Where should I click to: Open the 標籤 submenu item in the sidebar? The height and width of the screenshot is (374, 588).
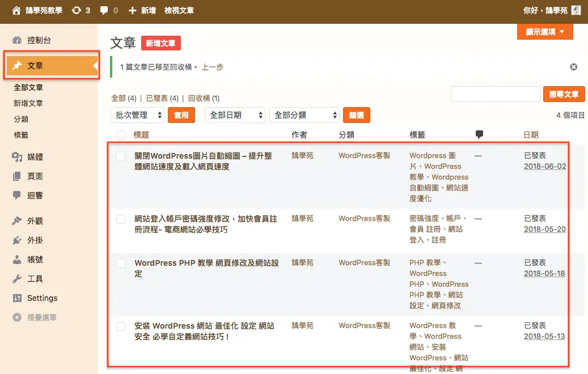[21, 135]
